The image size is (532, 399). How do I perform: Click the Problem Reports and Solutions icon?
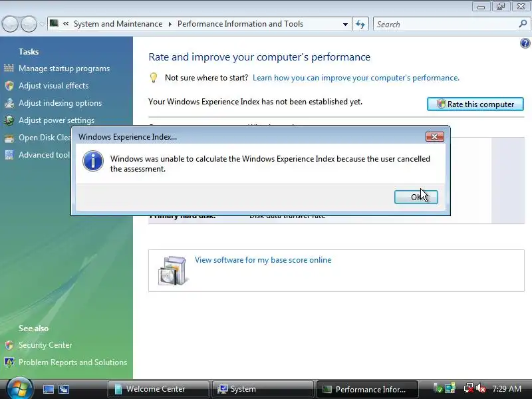pyautogui.click(x=9, y=362)
